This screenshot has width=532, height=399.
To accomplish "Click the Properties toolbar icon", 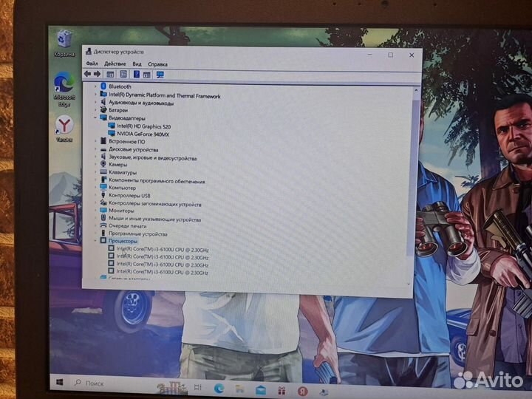I will (123, 74).
